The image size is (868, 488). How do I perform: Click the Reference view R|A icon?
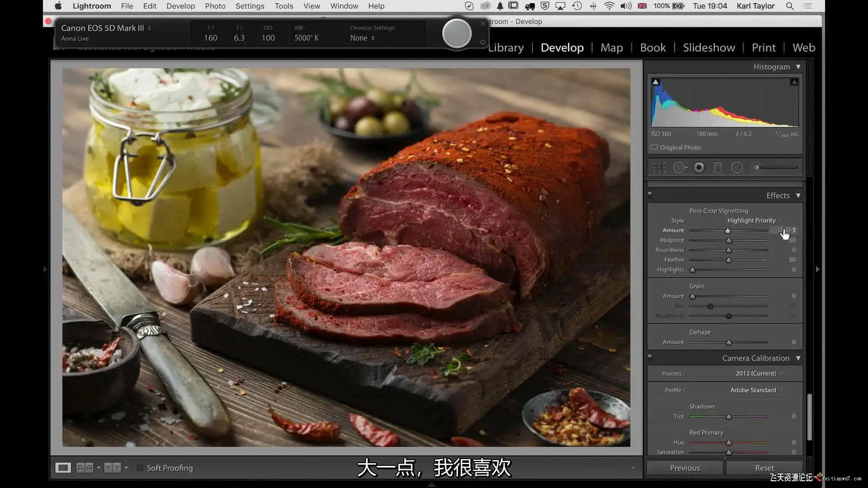pos(85,468)
